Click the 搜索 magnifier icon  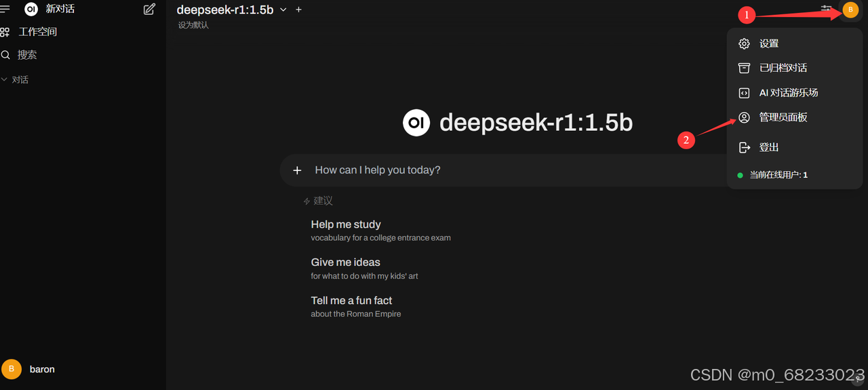5,55
